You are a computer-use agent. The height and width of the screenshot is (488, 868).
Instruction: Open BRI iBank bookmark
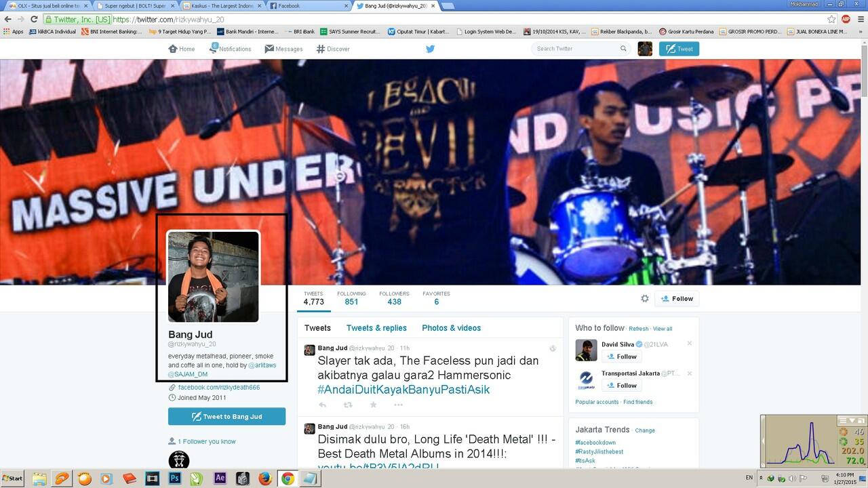[300, 31]
